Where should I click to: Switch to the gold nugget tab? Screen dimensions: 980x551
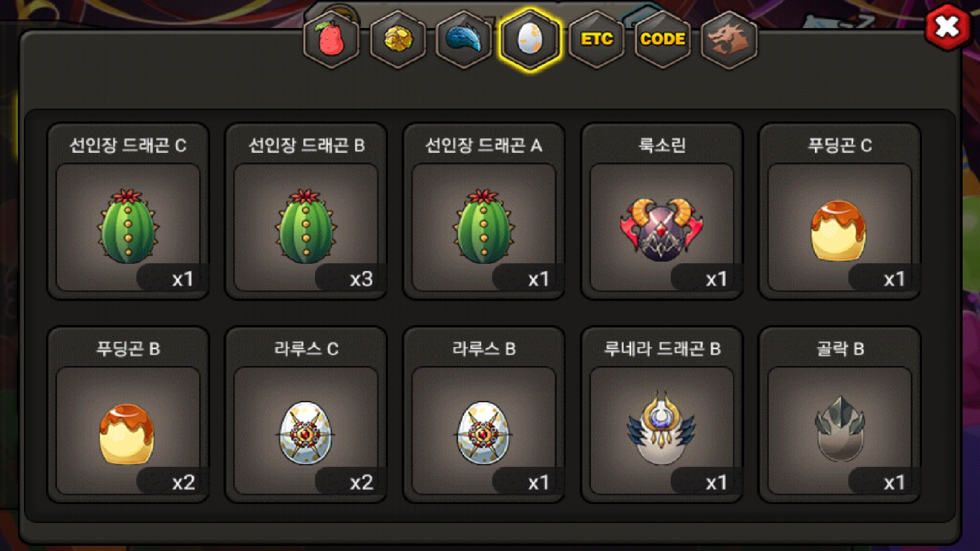click(398, 39)
